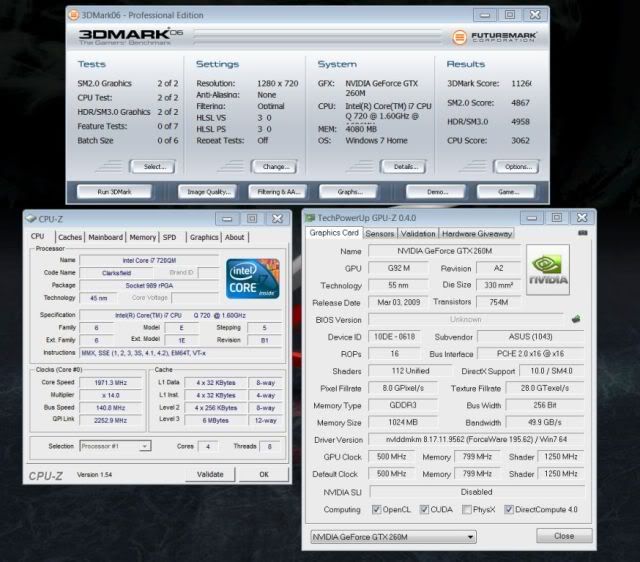This screenshot has width=640, height=562.
Task: Click the GPU-Z screenshot camera icon
Action: click(583, 233)
